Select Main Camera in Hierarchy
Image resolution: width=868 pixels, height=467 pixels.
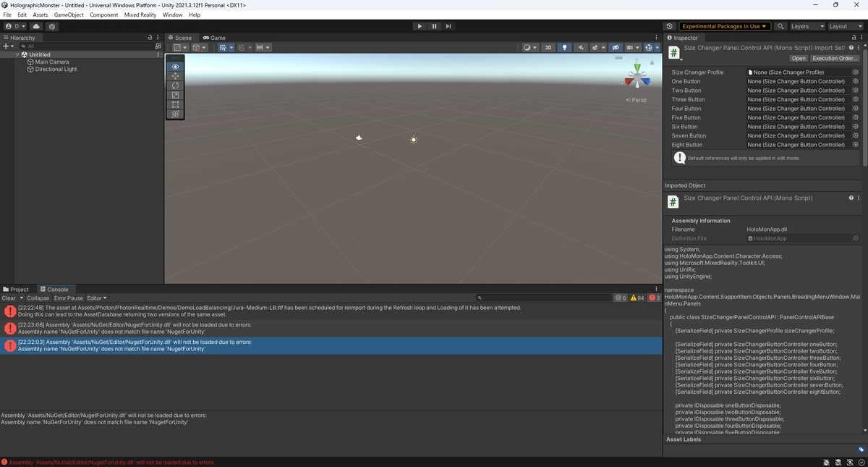[52, 62]
